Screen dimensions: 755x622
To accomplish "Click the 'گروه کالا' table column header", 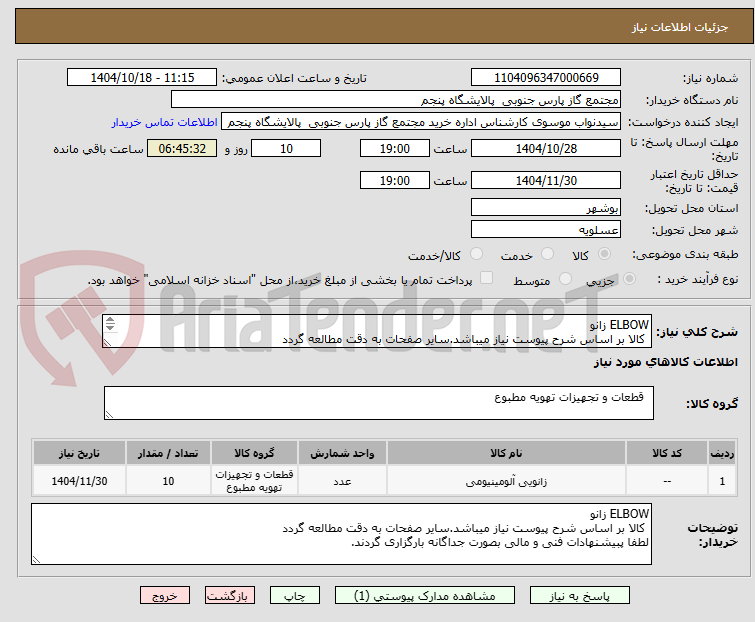I will coord(254,453).
